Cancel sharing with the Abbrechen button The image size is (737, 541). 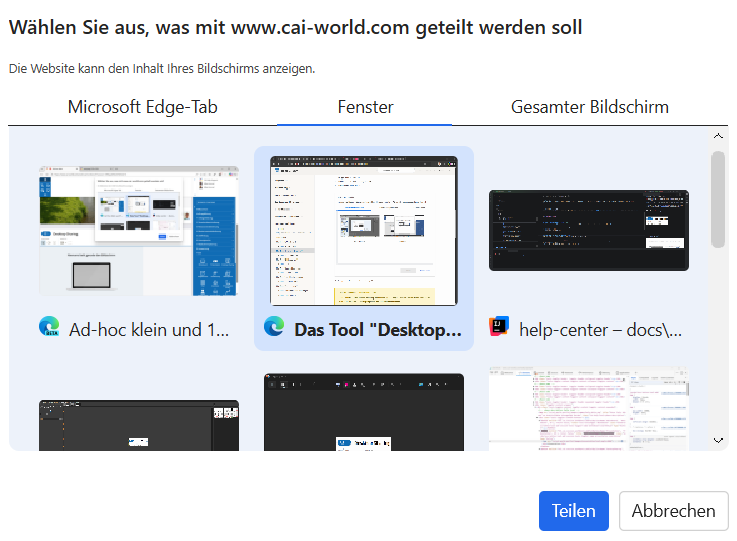[673, 511]
